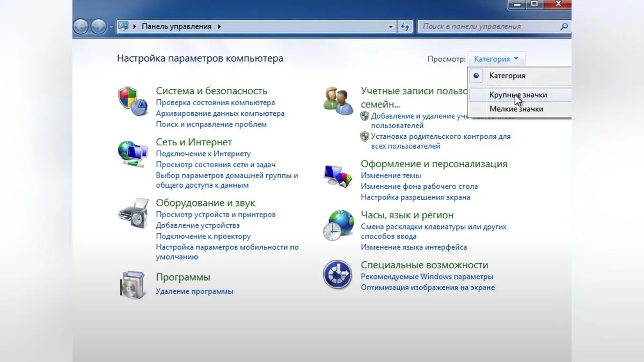This screenshot has width=644, height=362.
Task: Click the Programs disc box icon
Action: [132, 284]
